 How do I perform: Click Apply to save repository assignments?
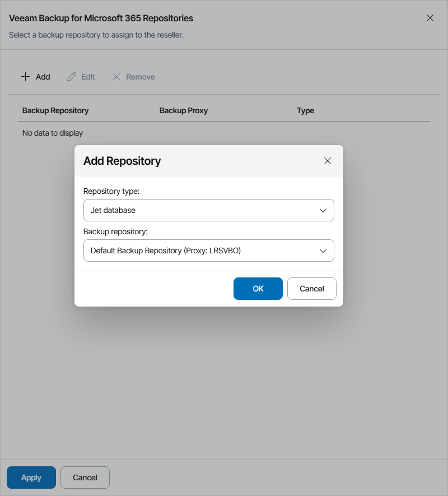[31, 478]
